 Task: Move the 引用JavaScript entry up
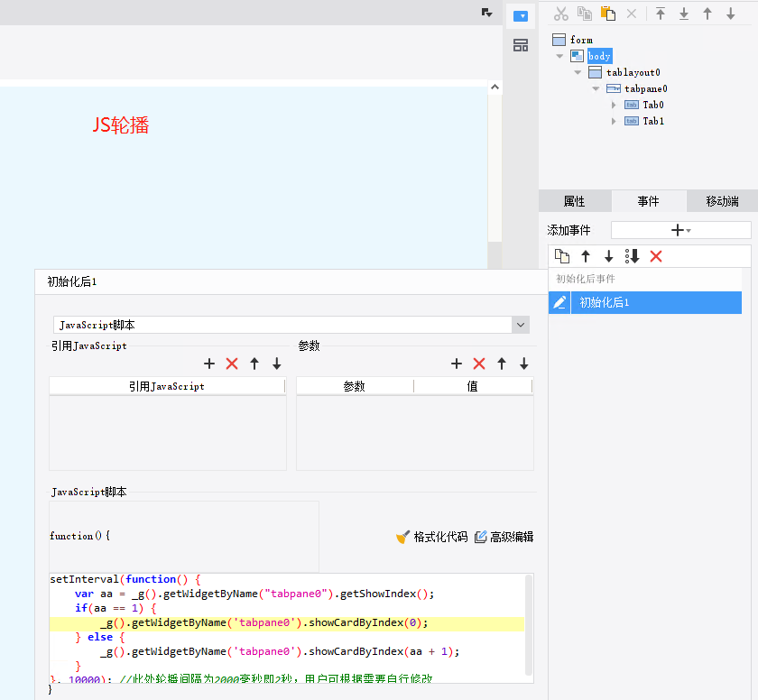coord(254,364)
